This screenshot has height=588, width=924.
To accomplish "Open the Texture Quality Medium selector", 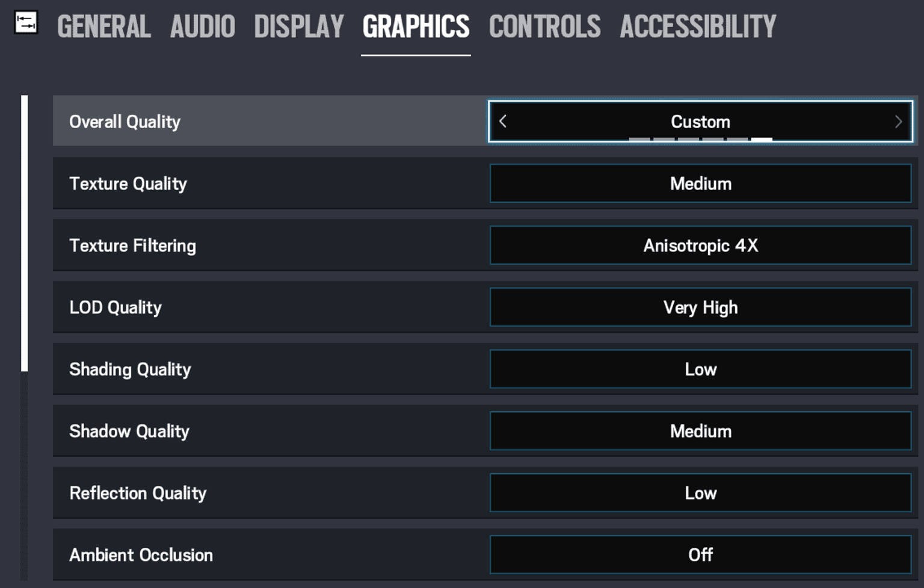I will pos(700,183).
